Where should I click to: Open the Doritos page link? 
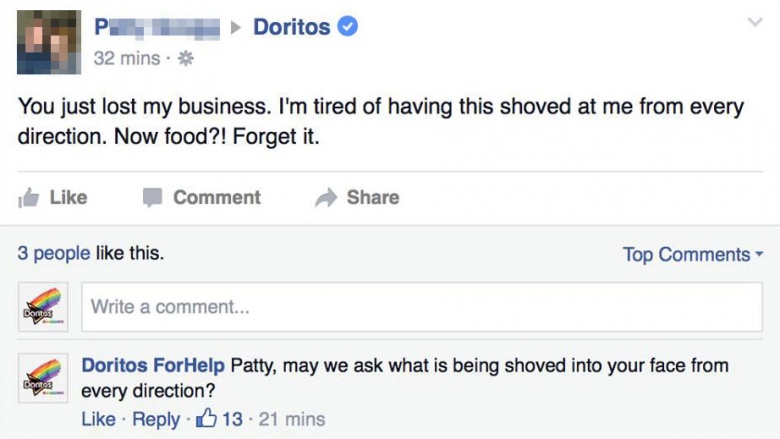click(292, 27)
